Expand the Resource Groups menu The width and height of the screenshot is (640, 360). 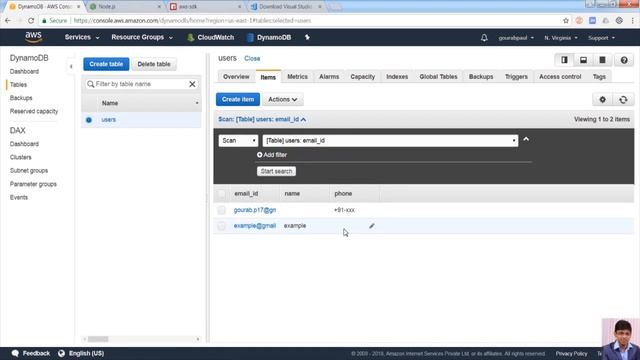[x=142, y=37]
